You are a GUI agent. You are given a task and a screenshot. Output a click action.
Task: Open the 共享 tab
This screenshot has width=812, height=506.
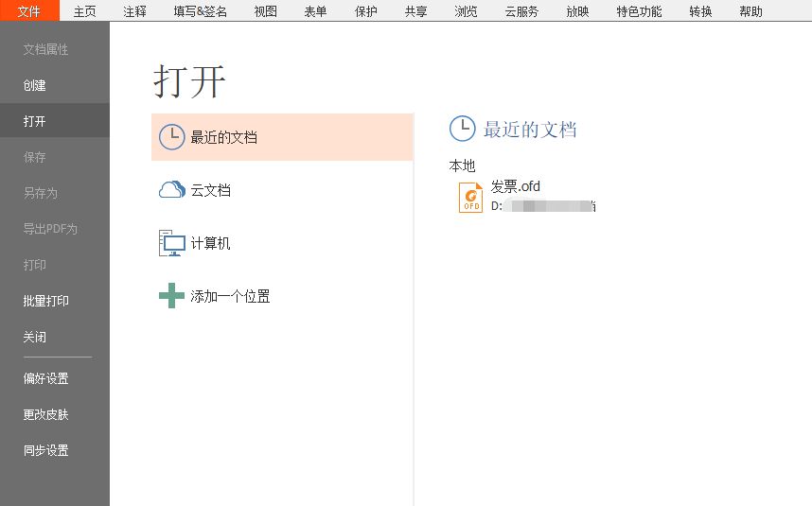click(x=415, y=11)
